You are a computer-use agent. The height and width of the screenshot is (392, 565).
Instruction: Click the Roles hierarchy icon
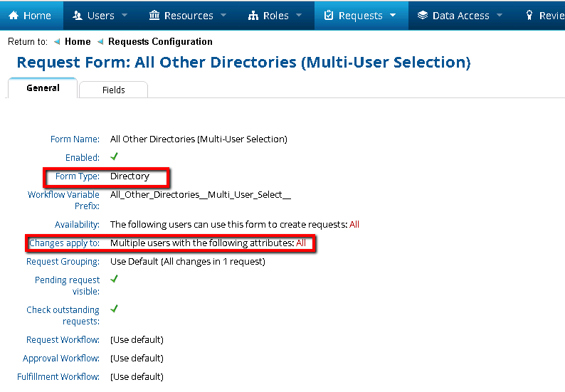coord(253,16)
